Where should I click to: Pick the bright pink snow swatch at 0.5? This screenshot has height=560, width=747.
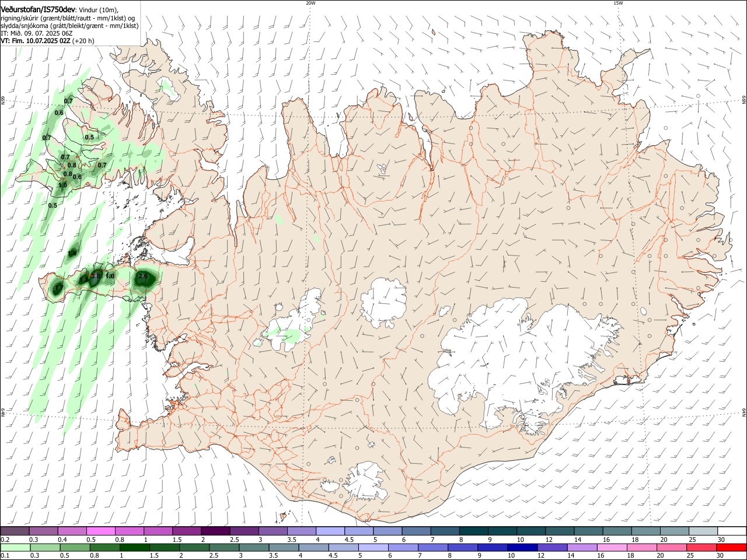point(100,531)
